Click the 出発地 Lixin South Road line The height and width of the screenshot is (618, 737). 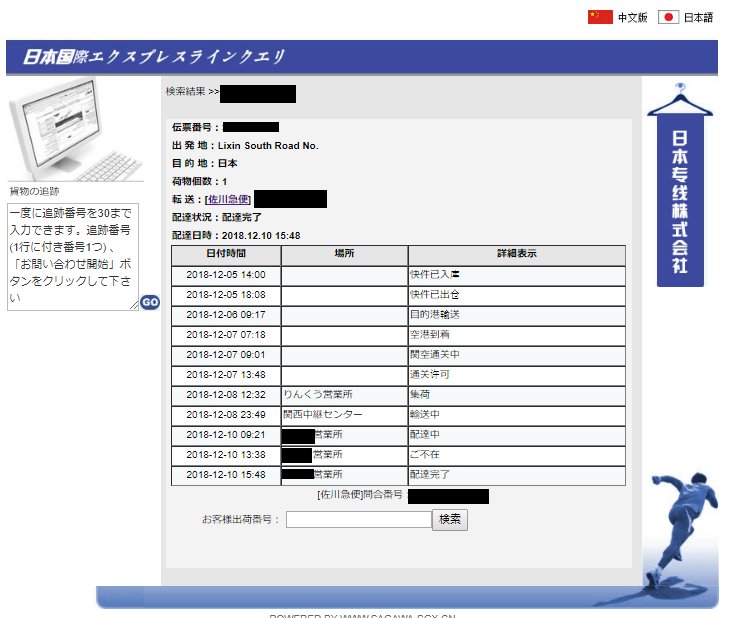pos(245,146)
